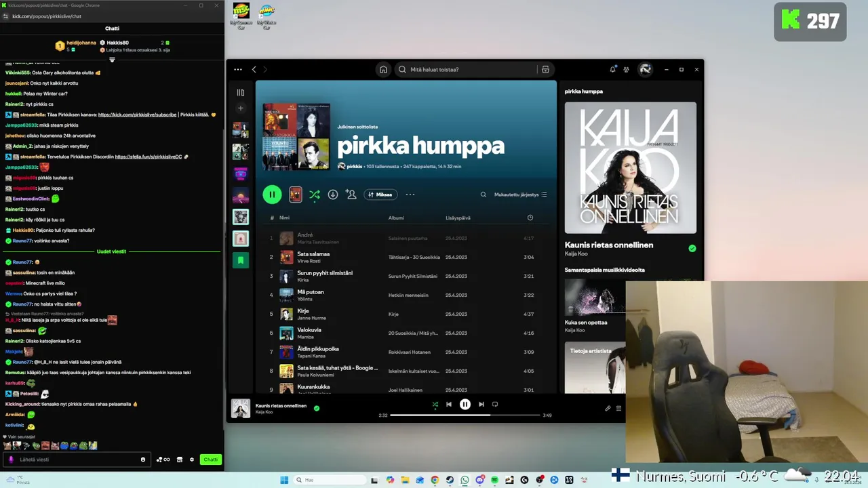Toggle saved checkmark beside Kaunis rietas onnellinen title
Screen dimensions: 868x488
[692, 248]
